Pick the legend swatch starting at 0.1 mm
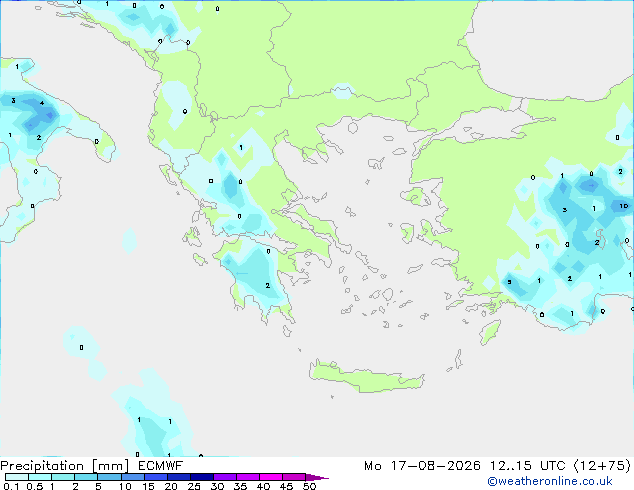 point(17,477)
